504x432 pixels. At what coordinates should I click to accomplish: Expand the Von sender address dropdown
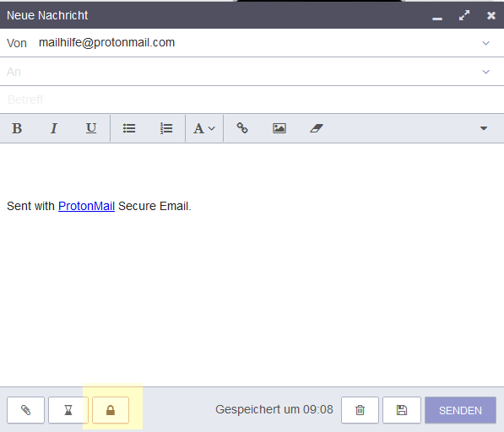[x=485, y=43]
